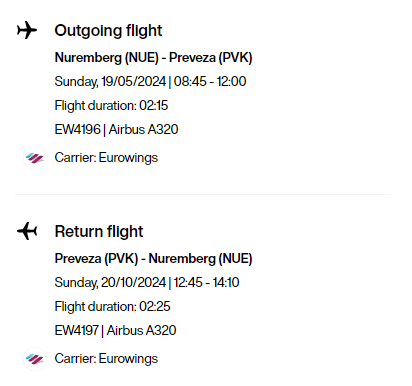The height and width of the screenshot is (386, 412).
Task: Click the Sunday, 19/05/2024 departure date line
Action: tap(150, 82)
